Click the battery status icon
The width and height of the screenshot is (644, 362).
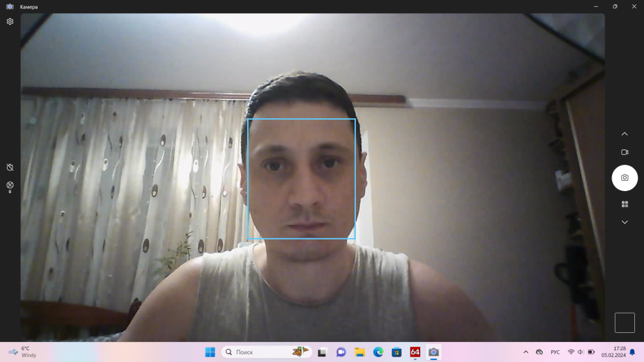click(x=591, y=352)
